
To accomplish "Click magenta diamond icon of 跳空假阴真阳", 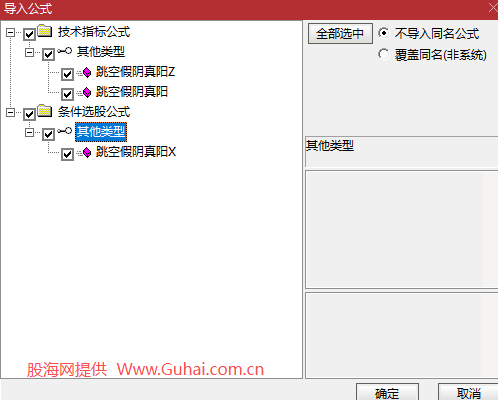I will (x=87, y=92).
